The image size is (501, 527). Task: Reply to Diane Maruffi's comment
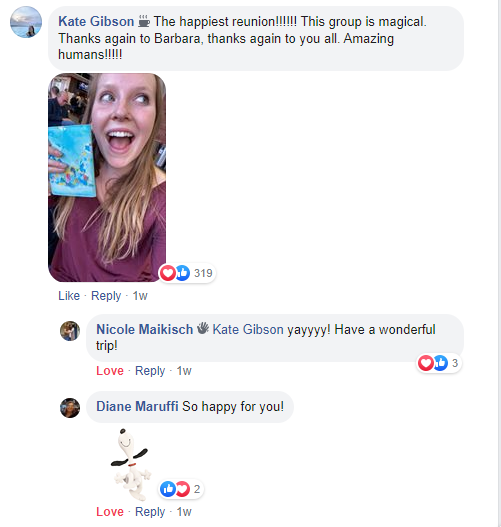[x=150, y=512]
